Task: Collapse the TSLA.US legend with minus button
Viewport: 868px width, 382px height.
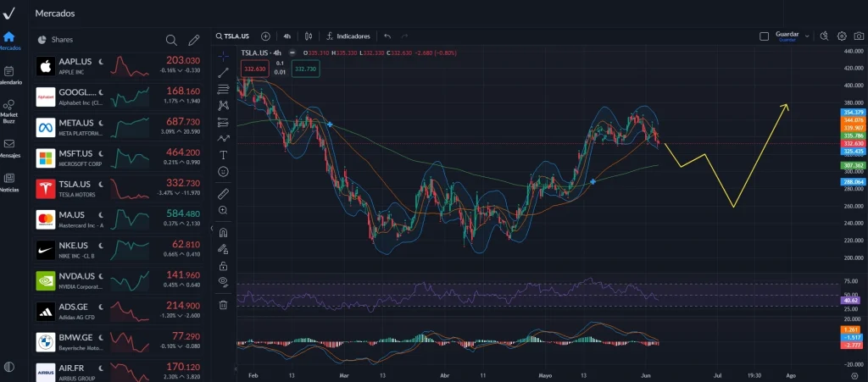Action: click(x=292, y=53)
